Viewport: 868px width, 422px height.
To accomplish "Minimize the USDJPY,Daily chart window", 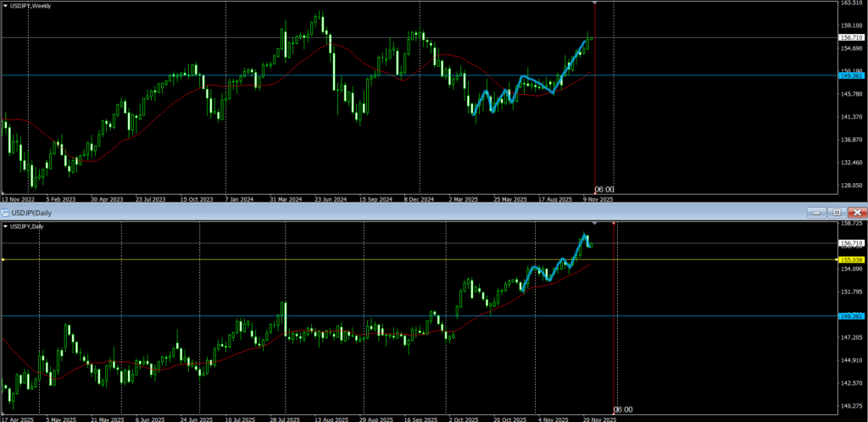I will click(x=817, y=212).
